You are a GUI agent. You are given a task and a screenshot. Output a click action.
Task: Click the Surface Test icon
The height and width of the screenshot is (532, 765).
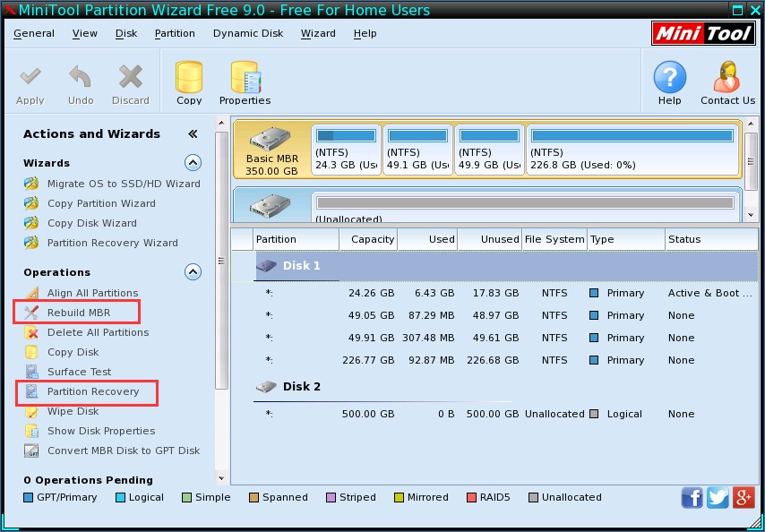point(31,372)
